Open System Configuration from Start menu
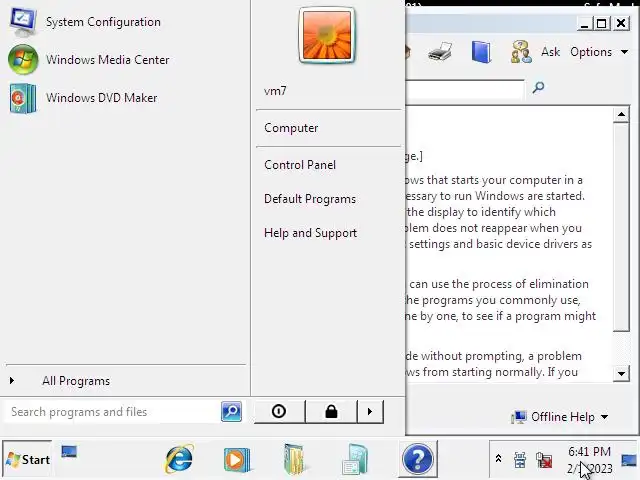 [85, 22]
